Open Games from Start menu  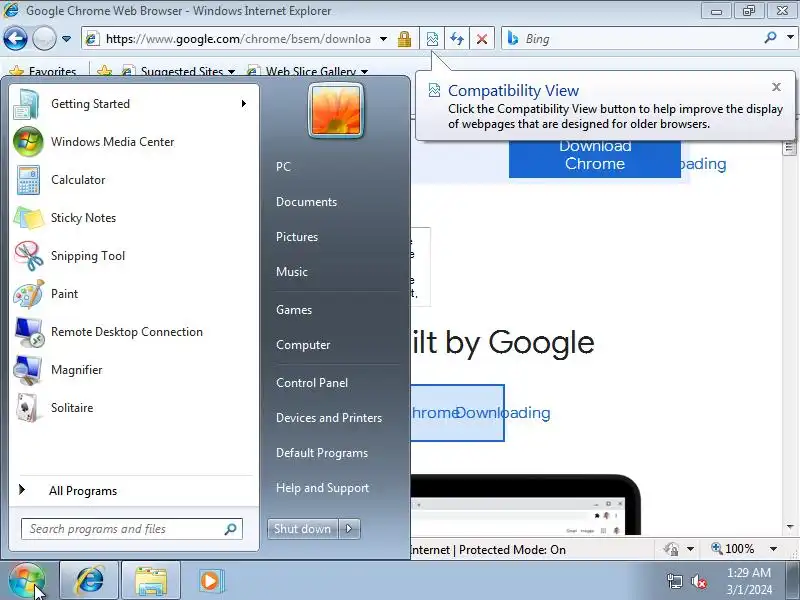pyautogui.click(x=293, y=310)
